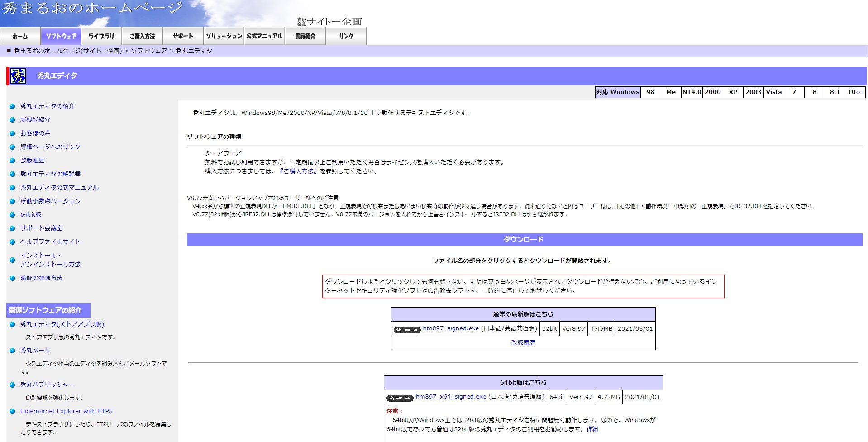Download the hm897_x64_signed.exe file

[451, 397]
